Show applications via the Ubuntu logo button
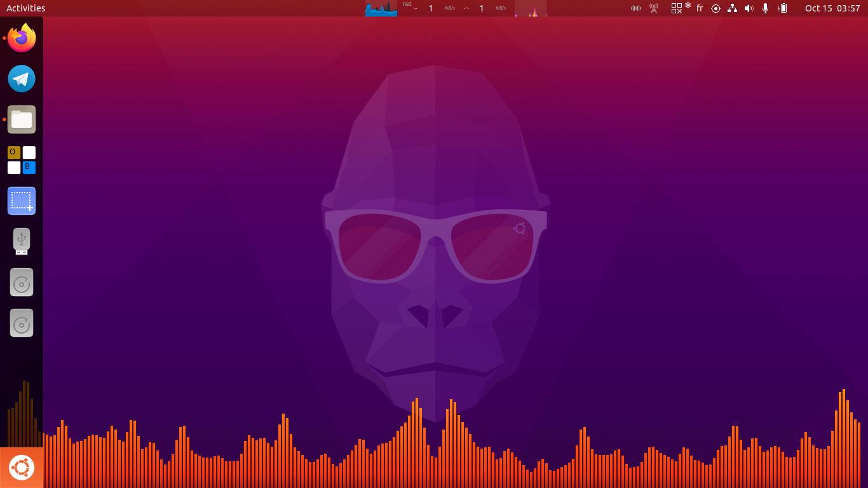This screenshot has width=868, height=488. pyautogui.click(x=22, y=468)
